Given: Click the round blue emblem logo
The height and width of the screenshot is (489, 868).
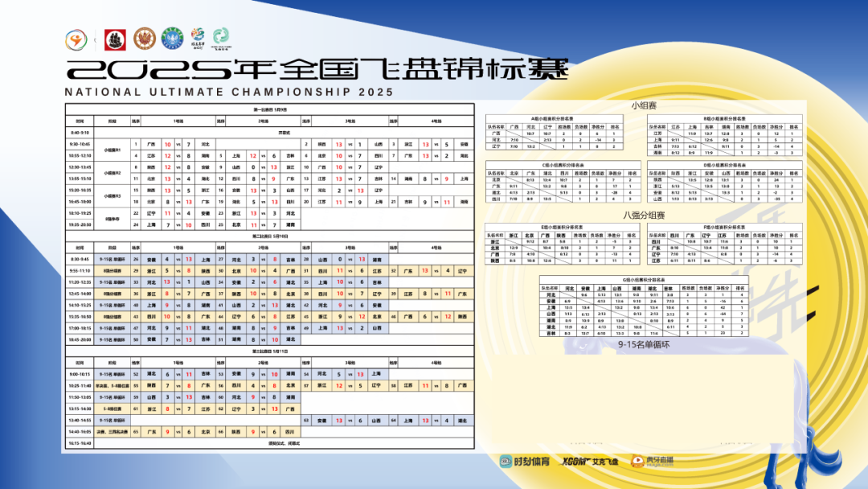Looking at the screenshot, I should [172, 39].
